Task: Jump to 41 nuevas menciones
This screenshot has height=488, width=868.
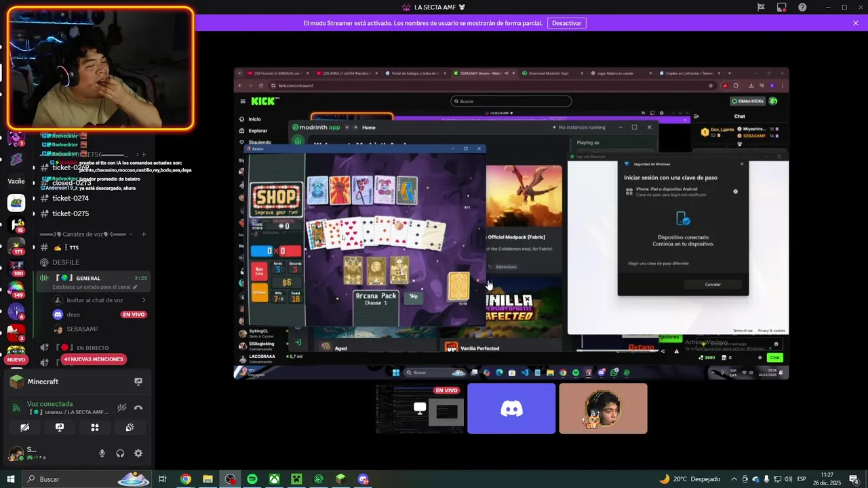Action: (93, 359)
